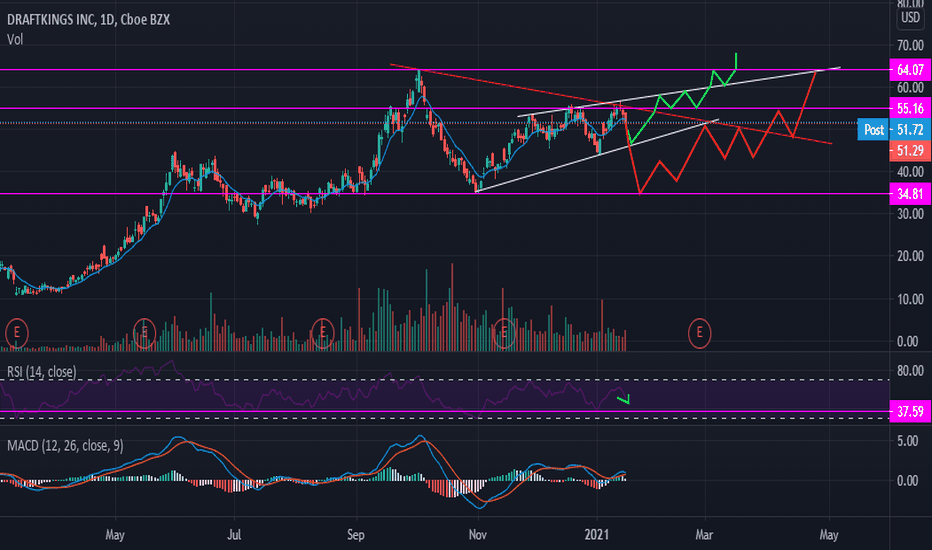
Task: Click the Post 51.72 price label
Action: point(894,130)
